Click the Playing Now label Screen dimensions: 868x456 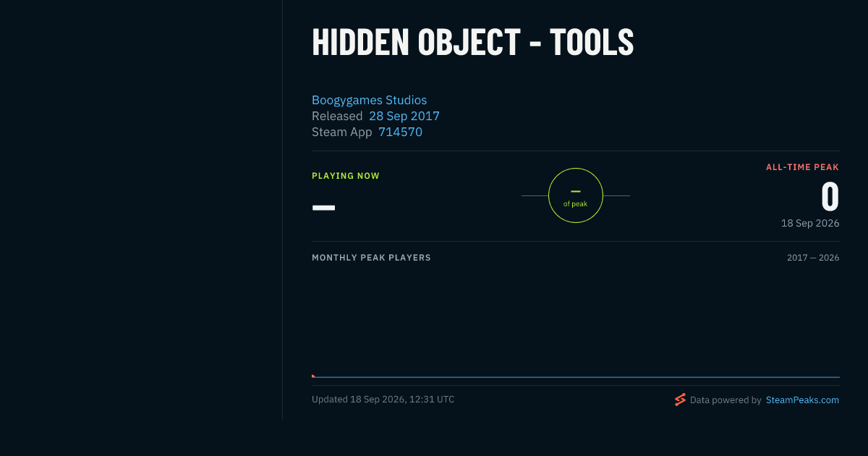(346, 176)
